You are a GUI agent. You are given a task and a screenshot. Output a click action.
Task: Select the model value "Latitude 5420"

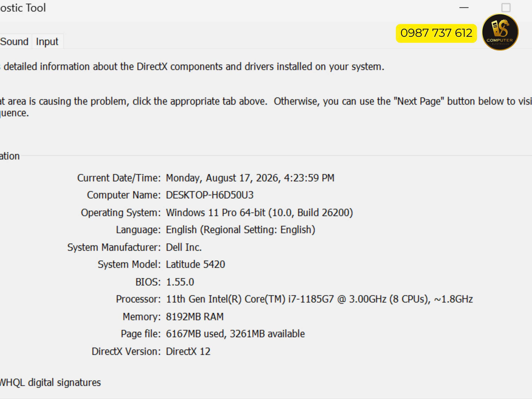[x=196, y=265]
